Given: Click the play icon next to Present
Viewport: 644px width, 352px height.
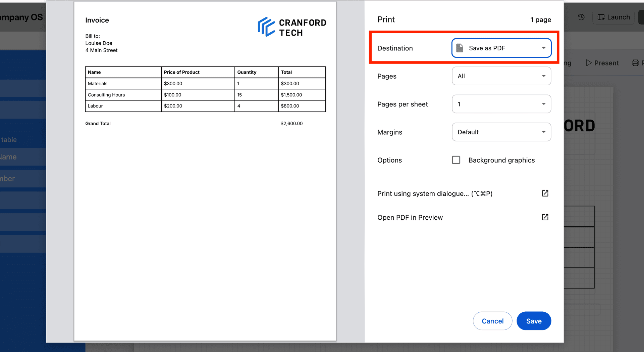Looking at the screenshot, I should [x=588, y=63].
